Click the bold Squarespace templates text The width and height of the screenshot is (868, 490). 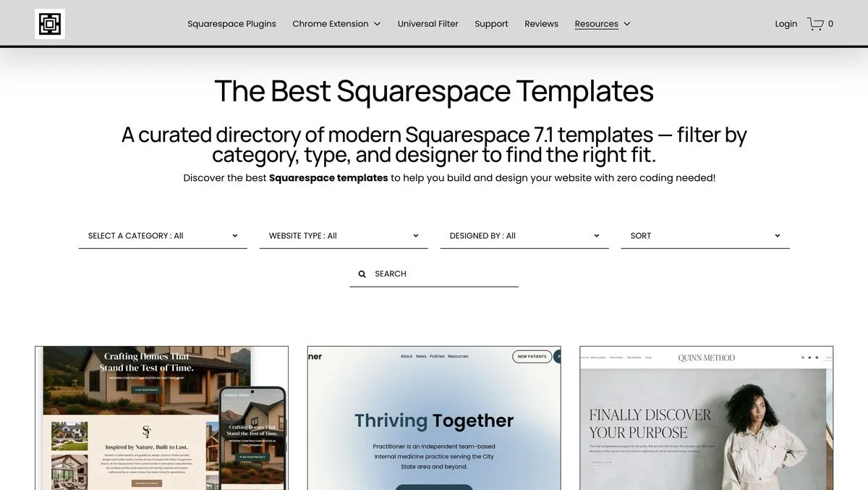point(328,178)
